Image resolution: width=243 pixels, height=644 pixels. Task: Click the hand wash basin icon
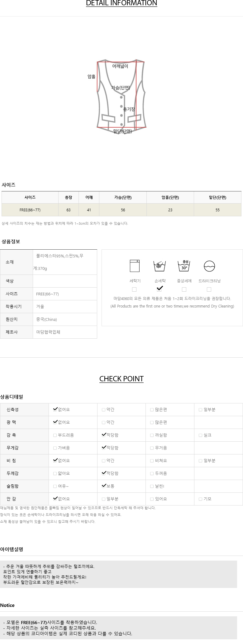coord(160,266)
